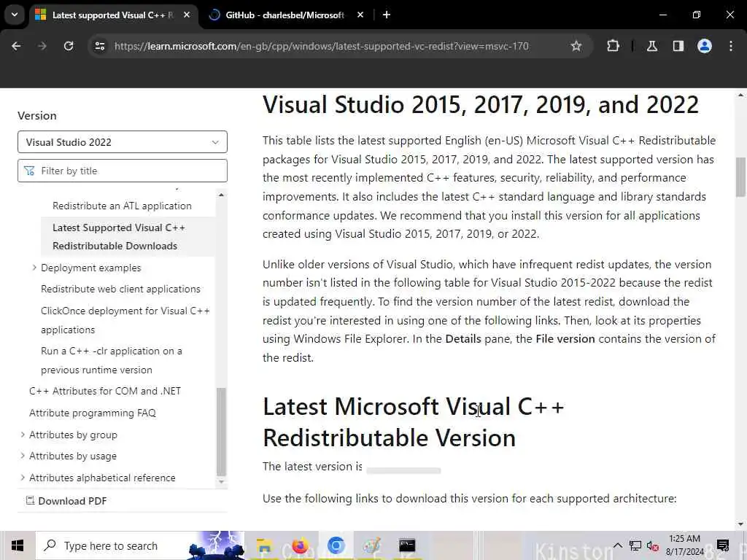This screenshot has width=747, height=560.
Task: Open the Visual Studio 2022 version dropdown
Action: 123,142
